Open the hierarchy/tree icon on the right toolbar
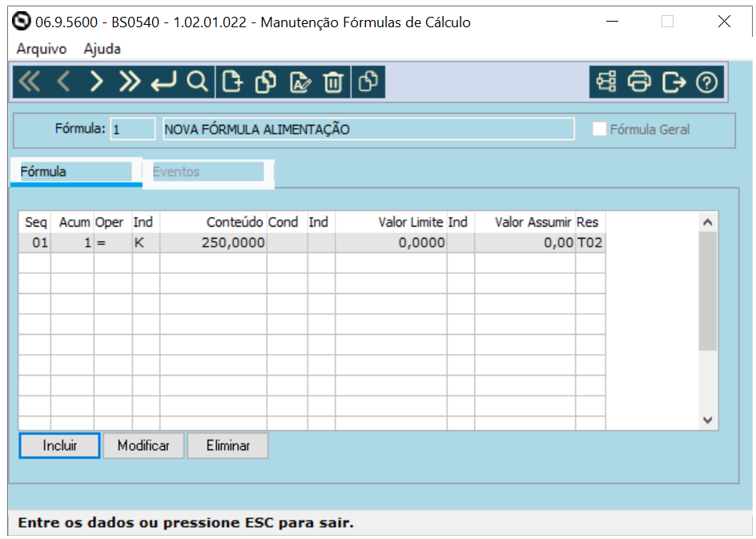 coord(605,81)
